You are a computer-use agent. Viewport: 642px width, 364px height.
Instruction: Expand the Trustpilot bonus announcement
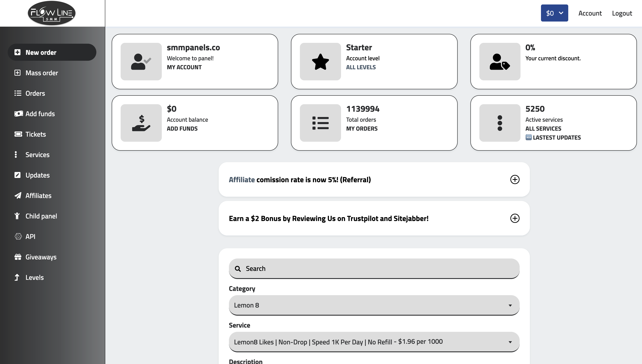click(515, 218)
